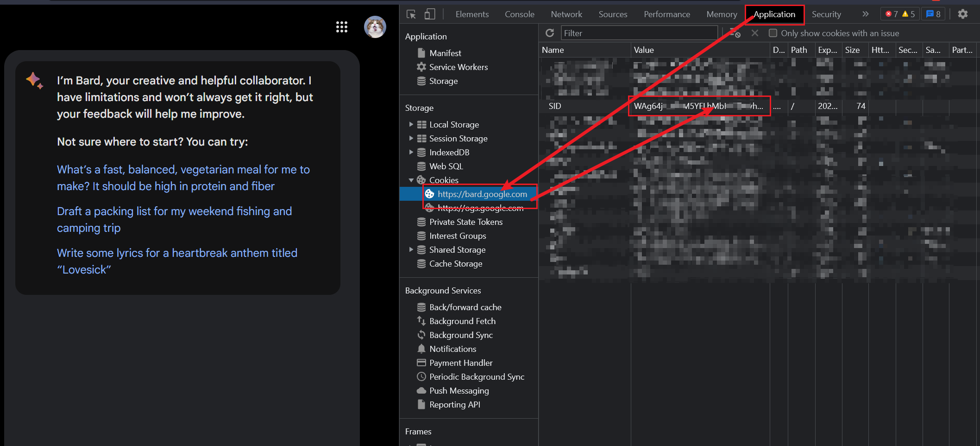Collapse the Cookies tree arrow
Viewport: 980px width, 446px height.
click(411, 180)
